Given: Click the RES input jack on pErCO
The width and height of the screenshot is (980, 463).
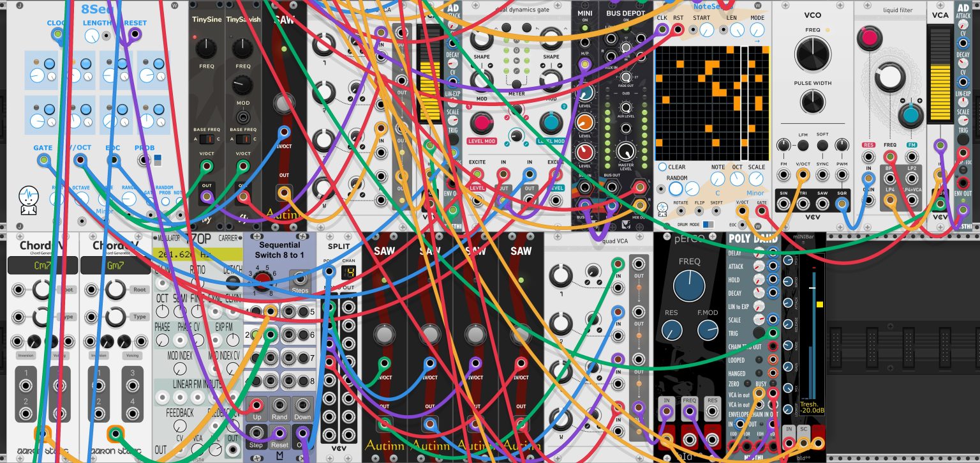Looking at the screenshot, I should tap(713, 412).
